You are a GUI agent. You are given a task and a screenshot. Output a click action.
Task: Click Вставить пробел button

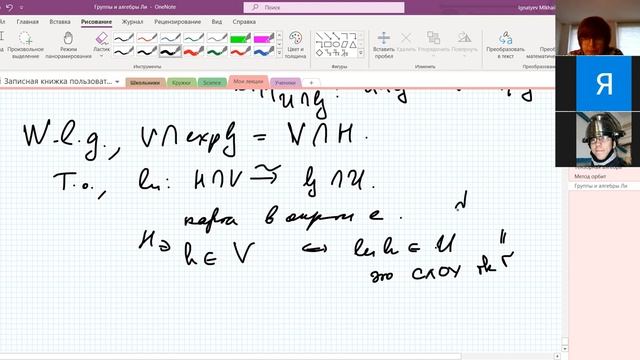pyautogui.click(x=384, y=45)
